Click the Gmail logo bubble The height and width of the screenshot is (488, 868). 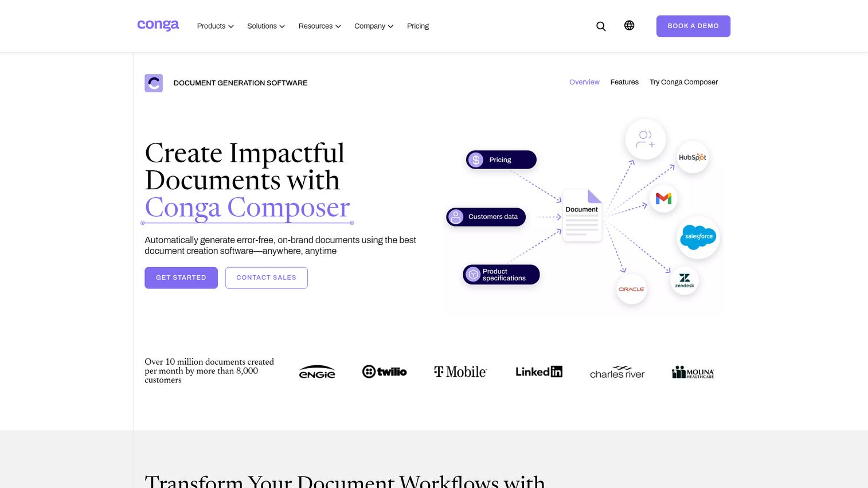point(663,198)
